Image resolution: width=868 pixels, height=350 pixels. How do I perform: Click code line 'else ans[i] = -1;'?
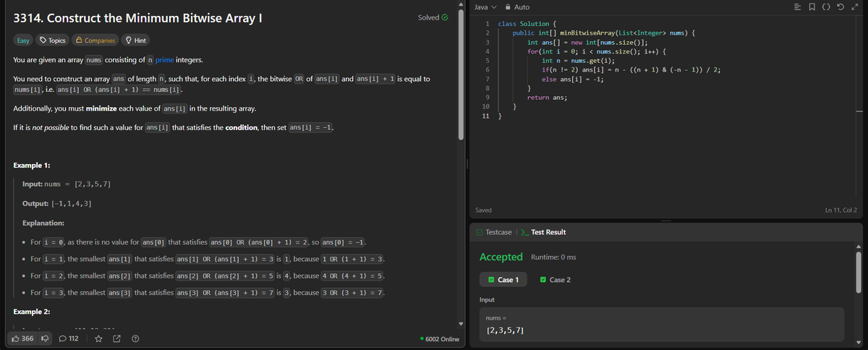coord(573,79)
